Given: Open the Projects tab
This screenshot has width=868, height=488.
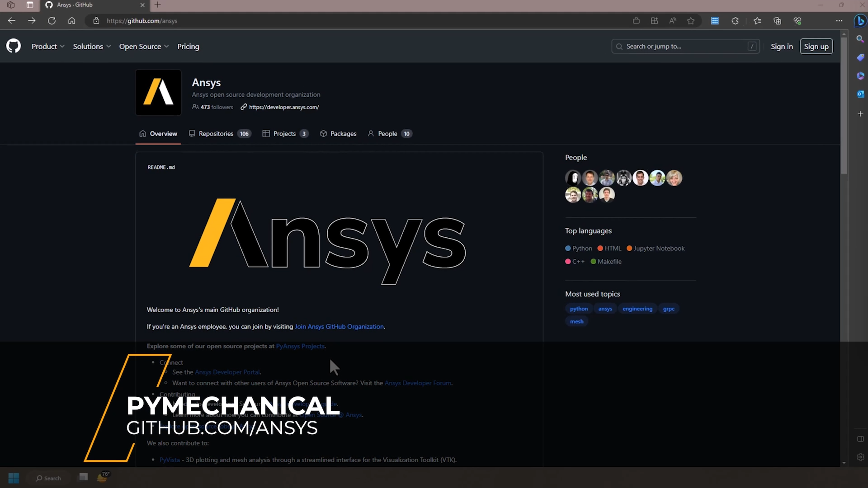Looking at the screenshot, I should (285, 134).
